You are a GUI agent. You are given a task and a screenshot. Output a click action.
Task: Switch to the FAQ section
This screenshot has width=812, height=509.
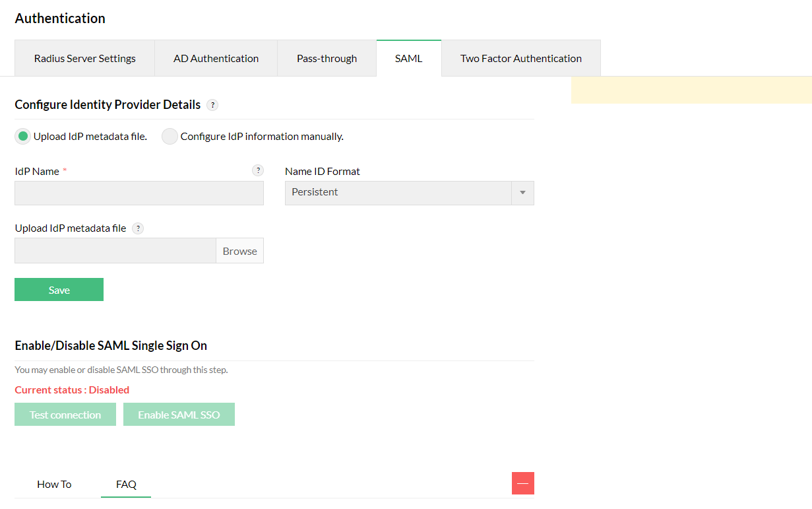pyautogui.click(x=126, y=485)
